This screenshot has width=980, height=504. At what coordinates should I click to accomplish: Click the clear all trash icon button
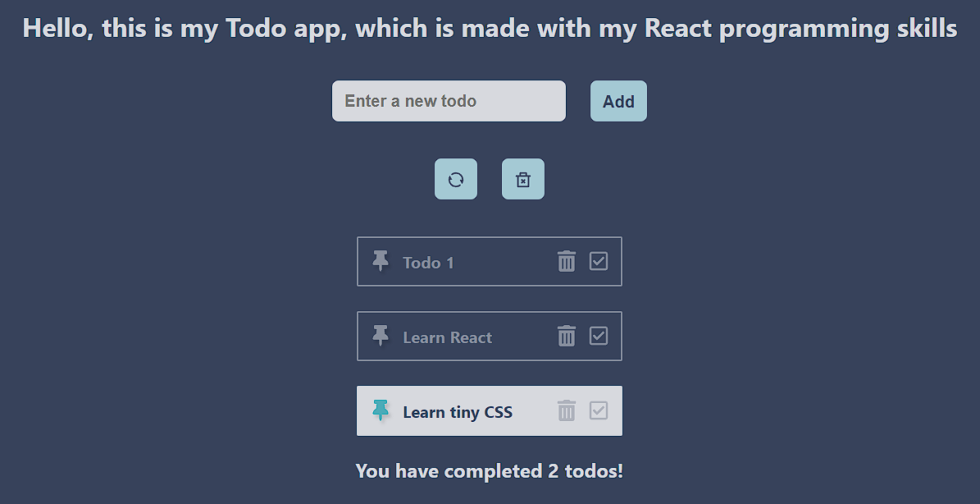pos(523,180)
